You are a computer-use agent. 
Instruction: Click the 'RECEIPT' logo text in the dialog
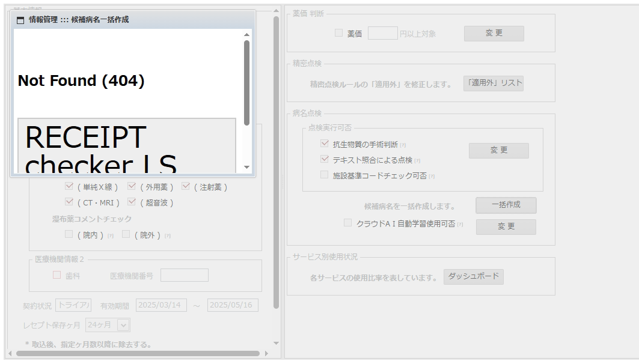point(85,137)
